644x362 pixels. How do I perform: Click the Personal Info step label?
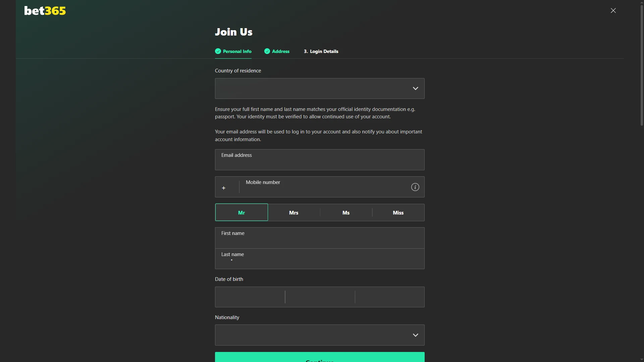(237, 51)
